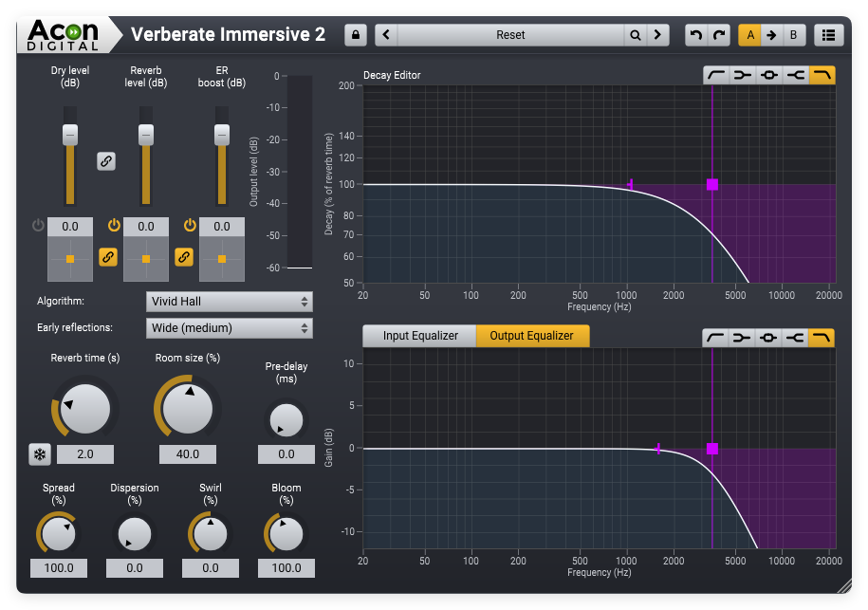Toggle reverb-ER panner link button
This screenshot has width=868, height=610.
point(184,257)
